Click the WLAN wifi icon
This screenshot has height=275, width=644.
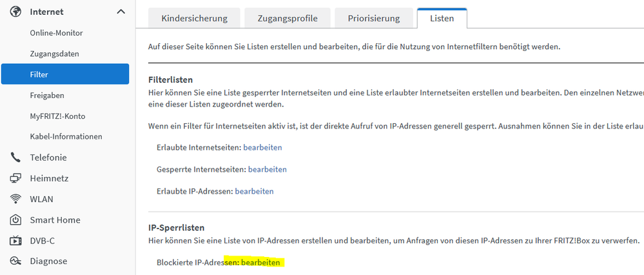pos(16,199)
